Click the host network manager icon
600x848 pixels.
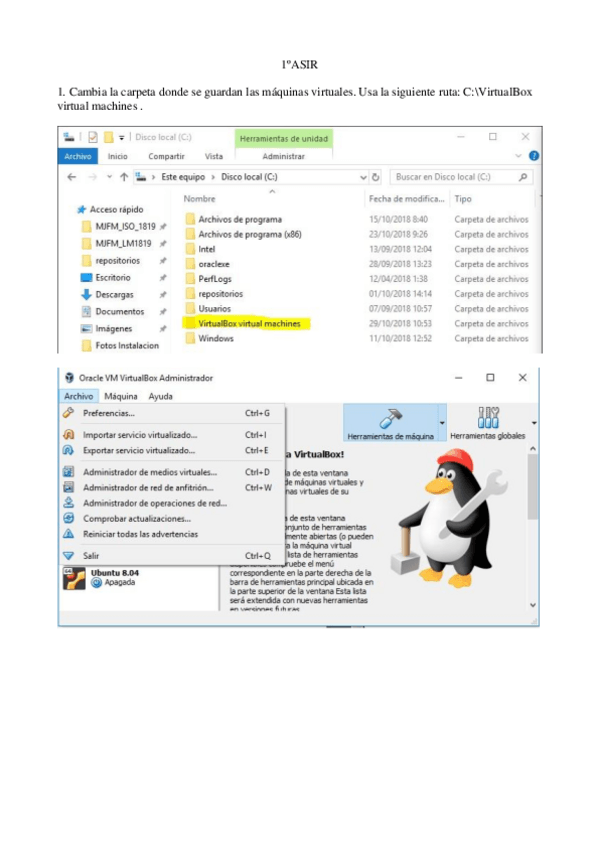coord(68,487)
